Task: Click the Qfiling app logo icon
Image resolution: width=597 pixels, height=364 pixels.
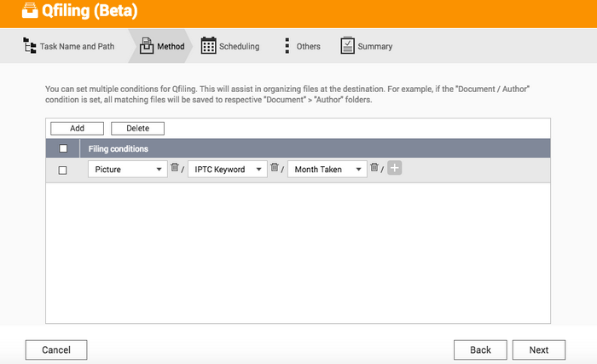Action: tap(30, 10)
